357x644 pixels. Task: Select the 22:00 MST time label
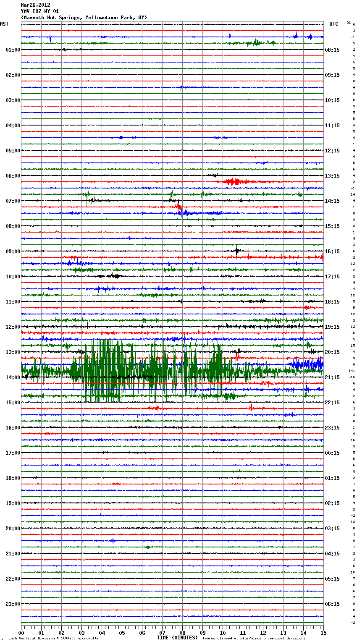coord(13,579)
